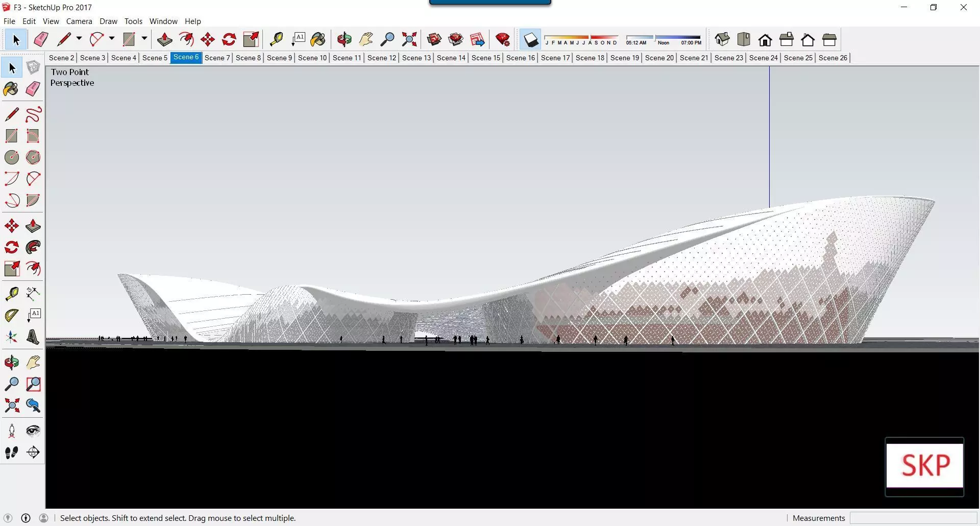Switch to Left standard view
The width and height of the screenshot is (980, 526).
point(829,39)
